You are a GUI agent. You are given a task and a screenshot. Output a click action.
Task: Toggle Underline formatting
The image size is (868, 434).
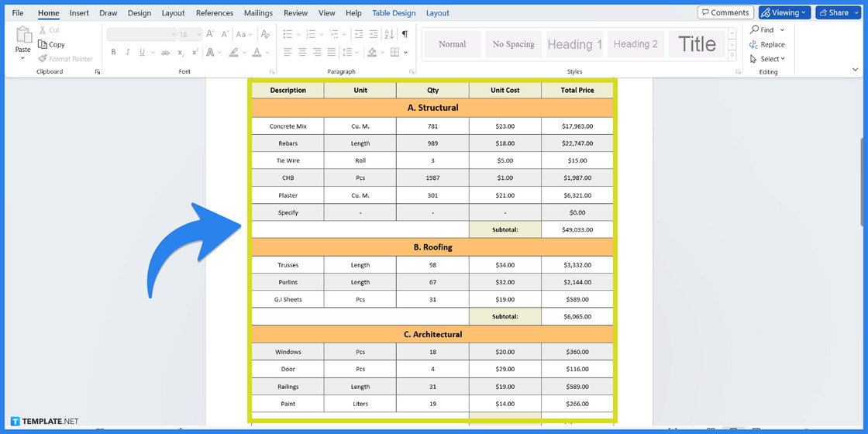[143, 52]
